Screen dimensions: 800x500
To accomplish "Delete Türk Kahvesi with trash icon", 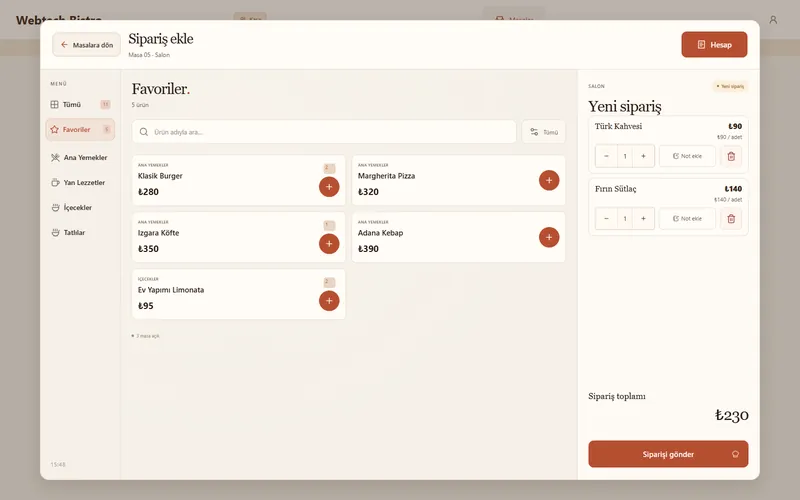I will point(731,156).
